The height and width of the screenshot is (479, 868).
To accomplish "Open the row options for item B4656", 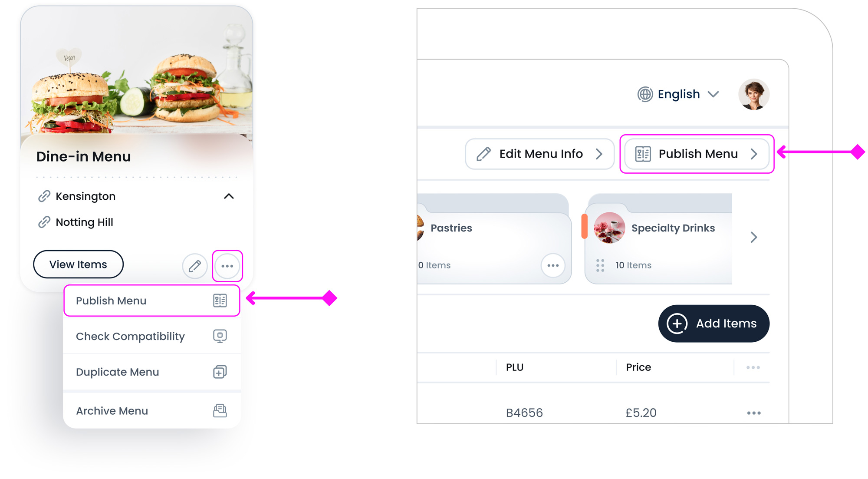I will pyautogui.click(x=754, y=413).
